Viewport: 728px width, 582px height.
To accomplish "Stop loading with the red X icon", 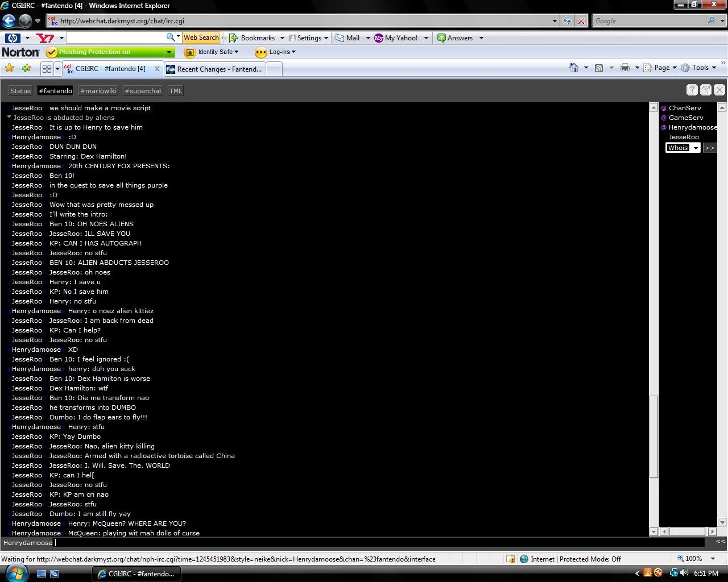I will [581, 21].
